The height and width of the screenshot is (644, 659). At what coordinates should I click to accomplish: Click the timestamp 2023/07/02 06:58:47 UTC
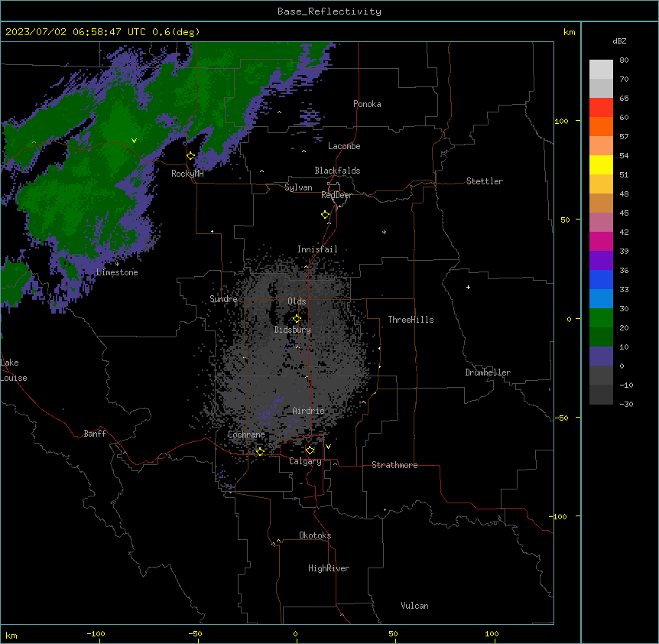click(76, 32)
